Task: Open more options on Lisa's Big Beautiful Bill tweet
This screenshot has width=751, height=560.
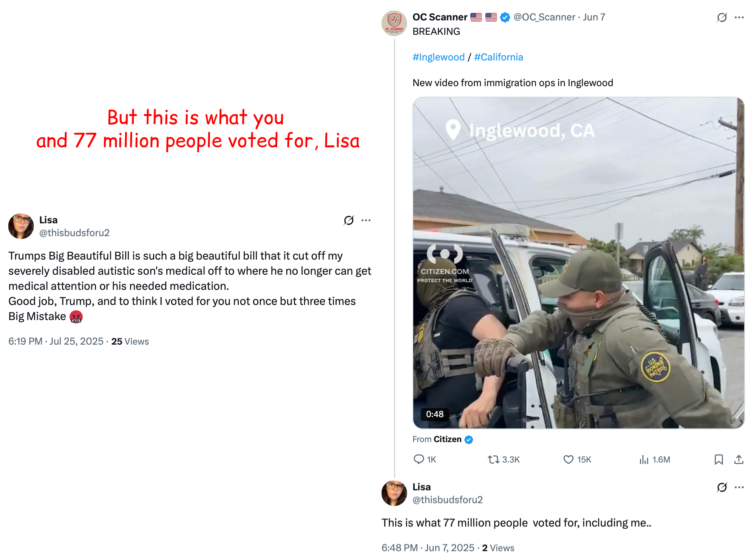Action: pyautogui.click(x=366, y=220)
